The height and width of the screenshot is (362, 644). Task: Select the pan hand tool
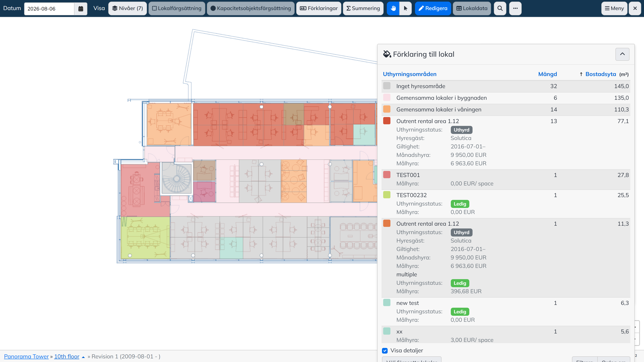(393, 8)
